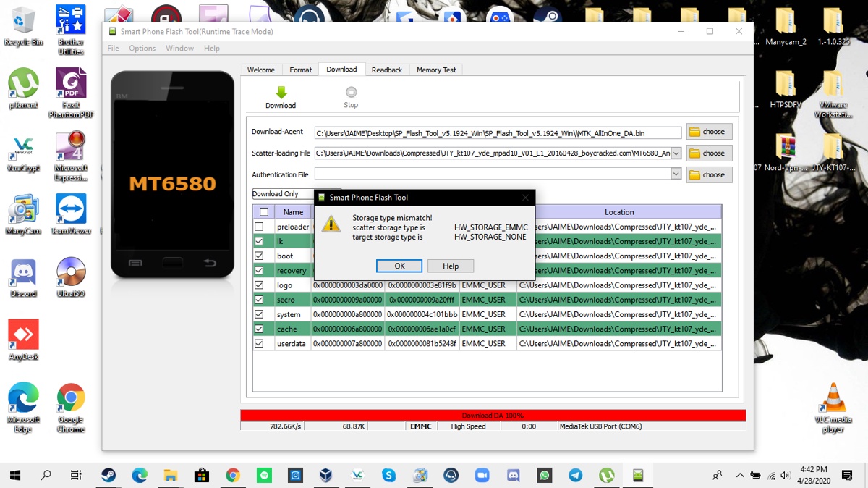
Task: Uncheck the boot partition checkbox
Action: click(x=259, y=256)
